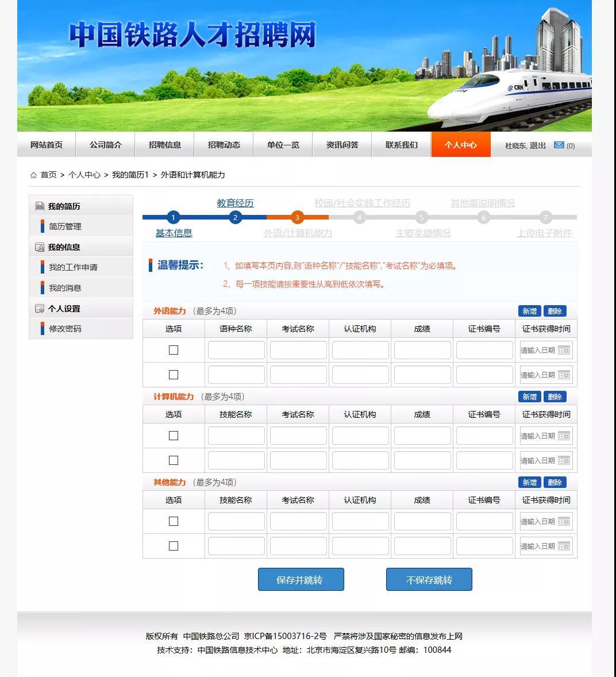Open 联系我们 in the navigation bar
Screen dimensions: 616x677
(x=401, y=145)
